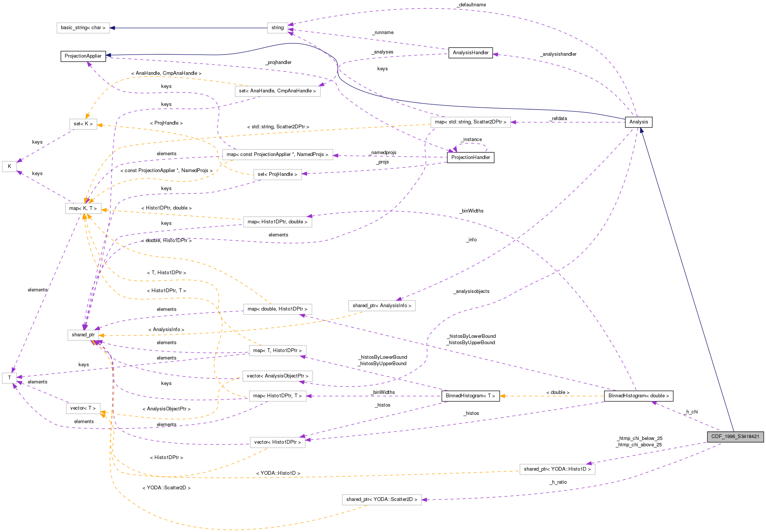
Task: Select shared_ptr< YODA::Scatter2D > node
Action: pyautogui.click(x=382, y=499)
